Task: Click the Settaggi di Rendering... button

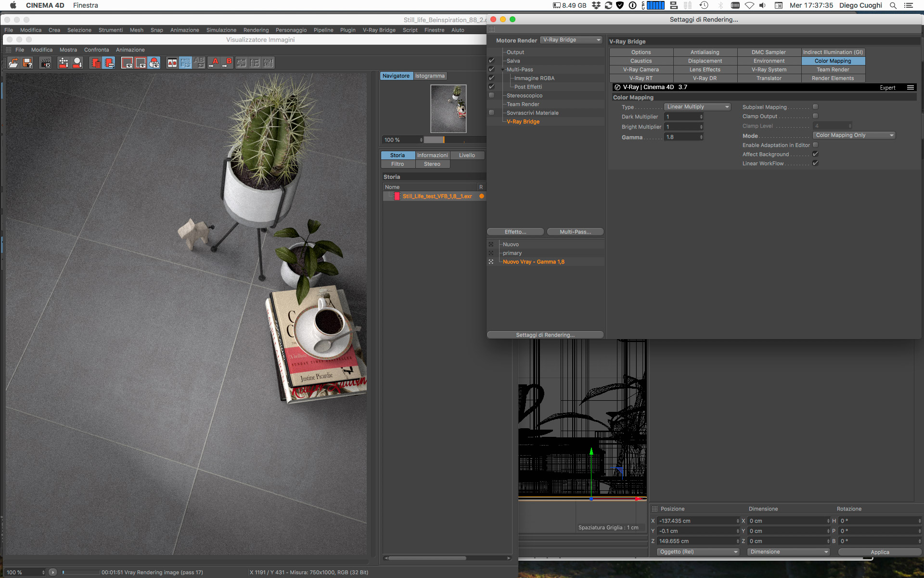Action: coord(545,335)
